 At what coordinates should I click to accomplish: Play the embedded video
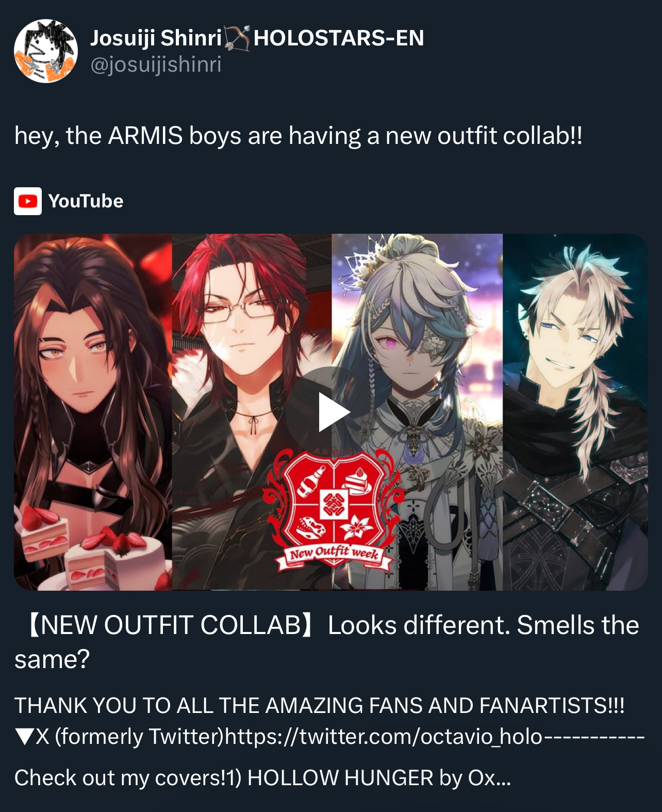(x=333, y=412)
